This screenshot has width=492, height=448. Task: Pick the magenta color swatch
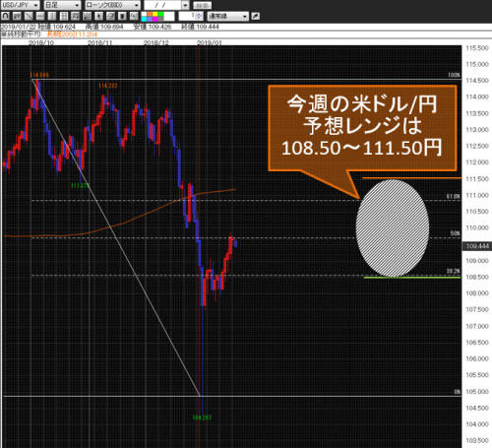coord(155,19)
